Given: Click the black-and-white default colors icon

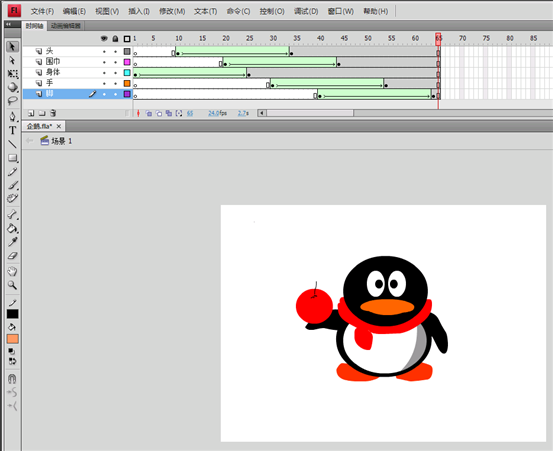Looking at the screenshot, I should click(12, 351).
